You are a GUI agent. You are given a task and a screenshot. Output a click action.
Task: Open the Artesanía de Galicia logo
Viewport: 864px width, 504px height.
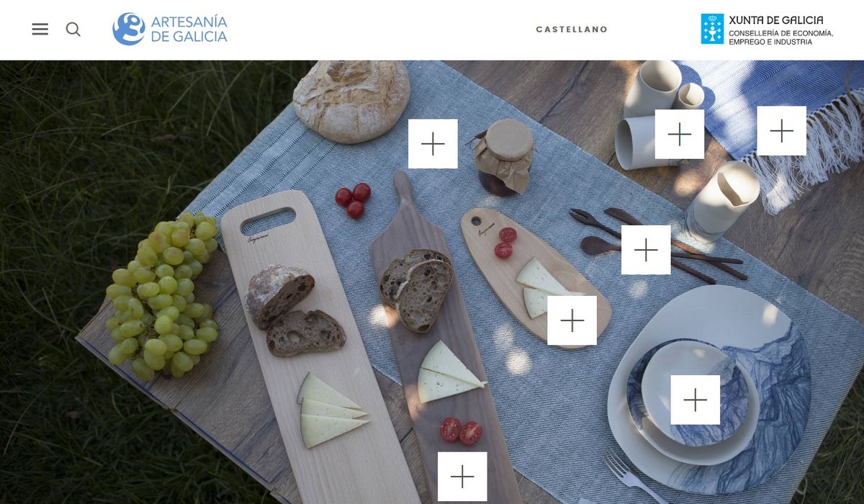pos(170,29)
